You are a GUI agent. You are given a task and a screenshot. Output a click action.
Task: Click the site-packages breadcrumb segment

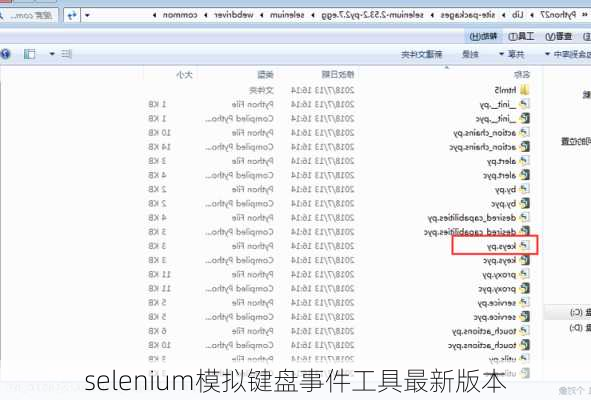point(468,15)
